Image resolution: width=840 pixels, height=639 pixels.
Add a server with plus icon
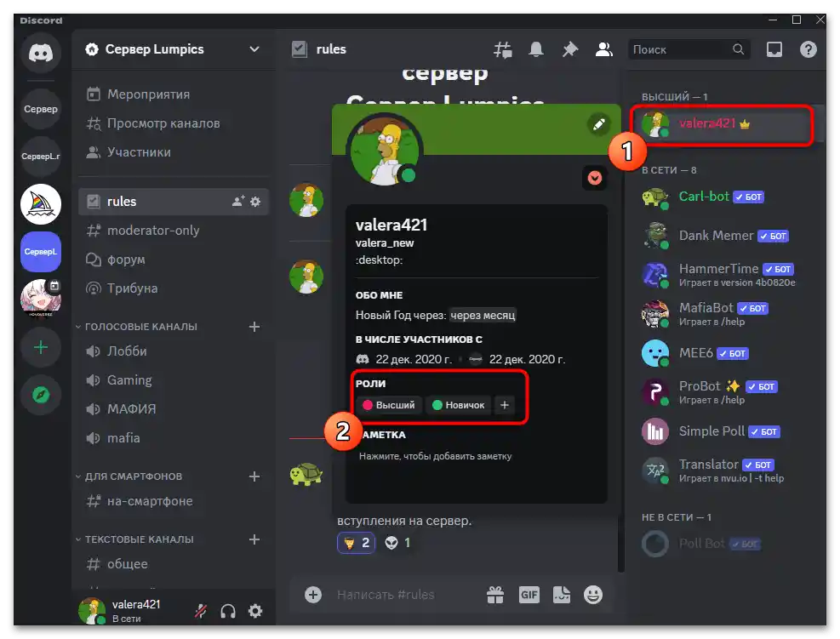(41, 348)
